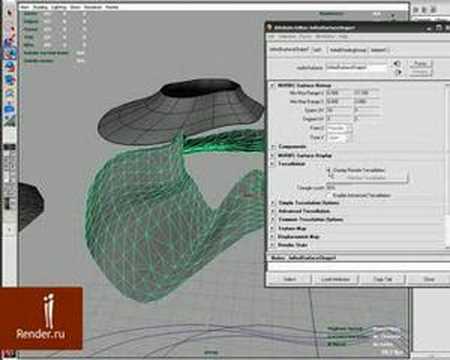Select the arrow Select tool in toolbox

click(x=9, y=13)
